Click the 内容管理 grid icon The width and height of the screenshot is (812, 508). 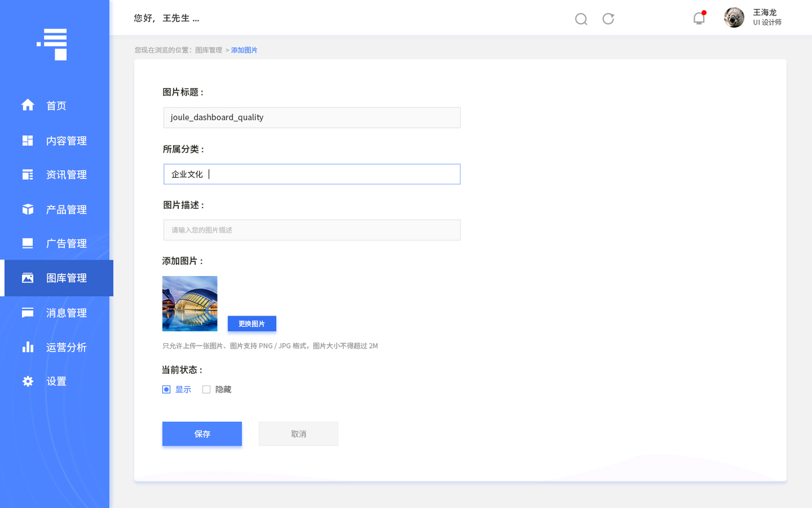coord(27,140)
